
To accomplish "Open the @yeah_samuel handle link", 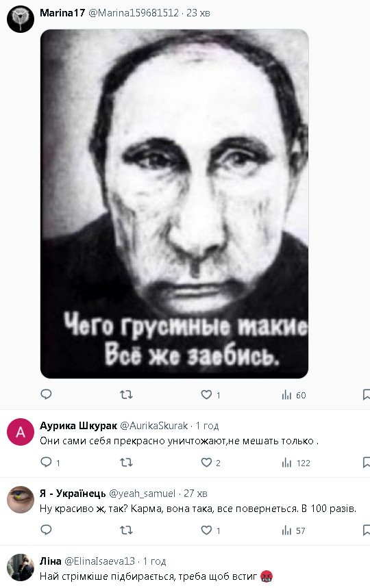I will pos(143,494).
